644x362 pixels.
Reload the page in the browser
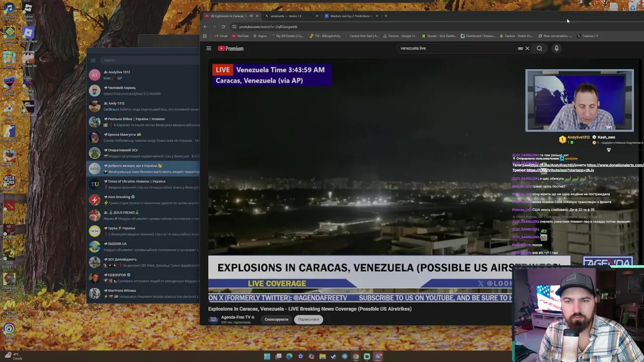click(x=223, y=27)
